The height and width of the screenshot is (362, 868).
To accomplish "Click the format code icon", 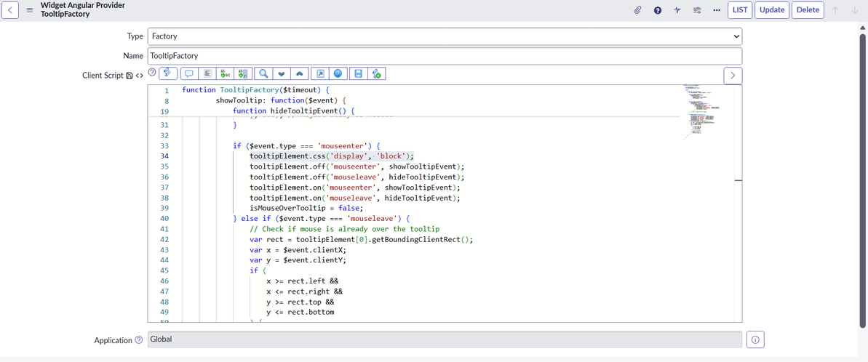I will pyautogui.click(x=207, y=73).
